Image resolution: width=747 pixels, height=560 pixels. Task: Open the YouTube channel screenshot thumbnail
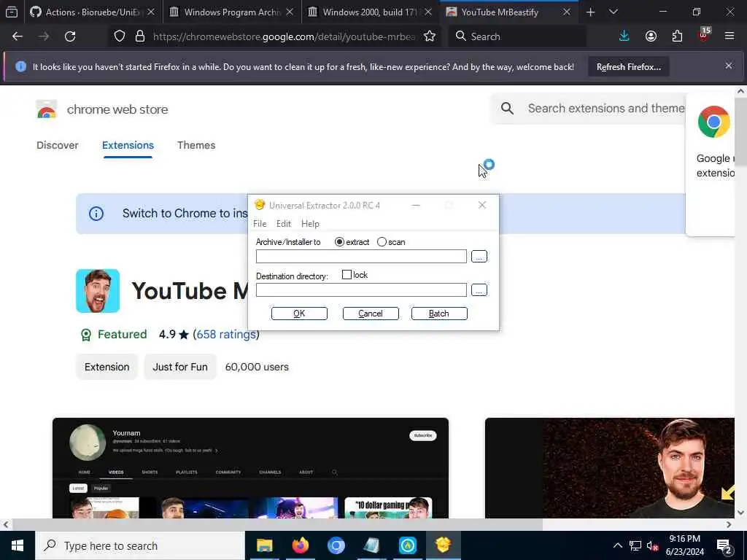pyautogui.click(x=251, y=467)
